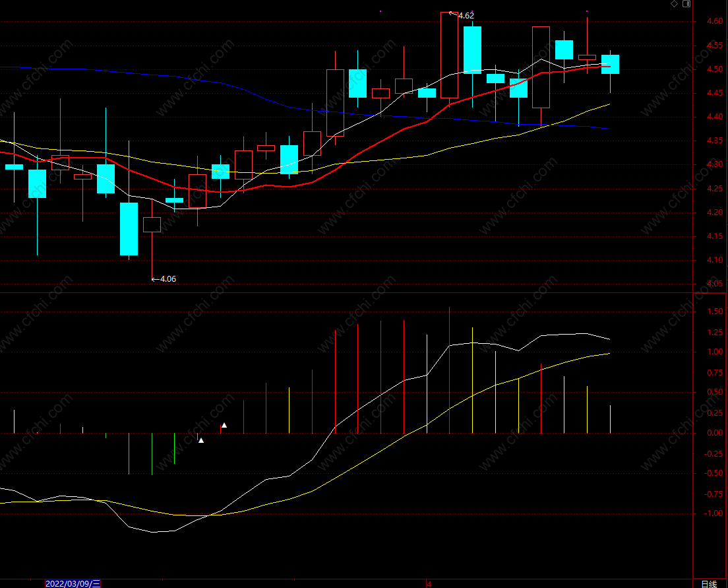Viewport: 728px width, 588px height.
Task: Select the last cyan candlestick on the chart
Action: (x=610, y=64)
